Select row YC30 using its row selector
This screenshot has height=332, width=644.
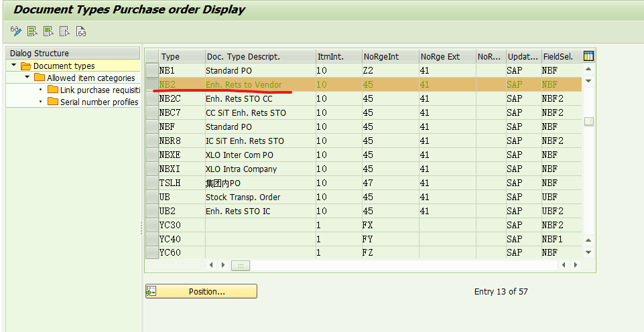coord(152,224)
